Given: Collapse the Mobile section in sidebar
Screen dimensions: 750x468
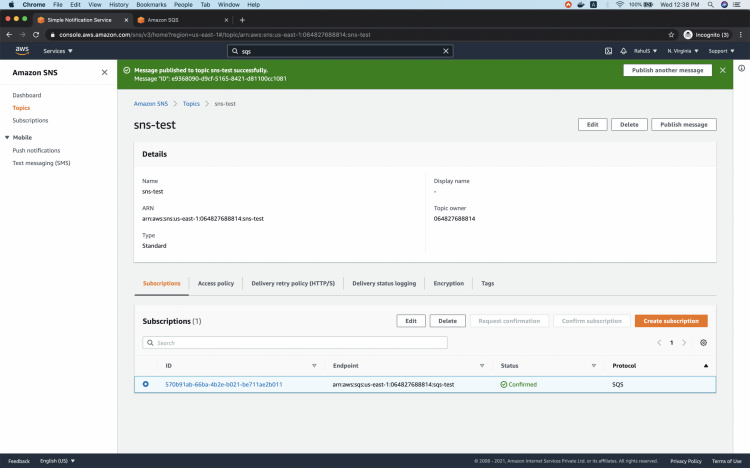Looking at the screenshot, I should [x=8, y=138].
